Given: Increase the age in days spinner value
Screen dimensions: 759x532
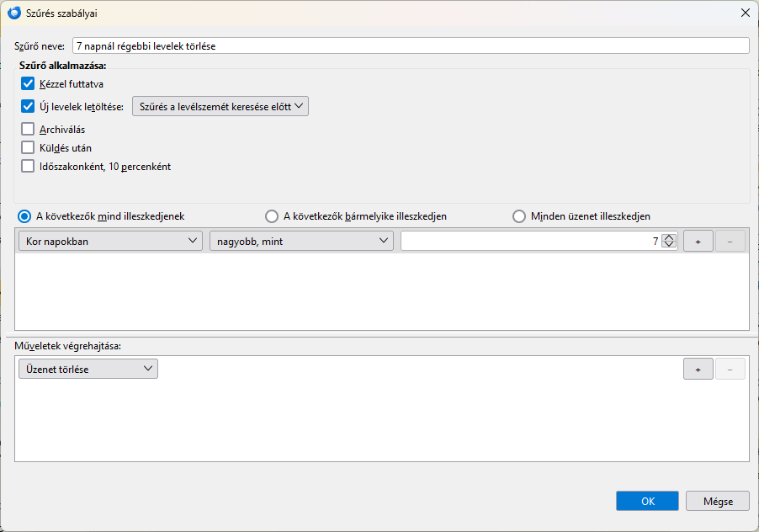Looking at the screenshot, I should 669,237.
